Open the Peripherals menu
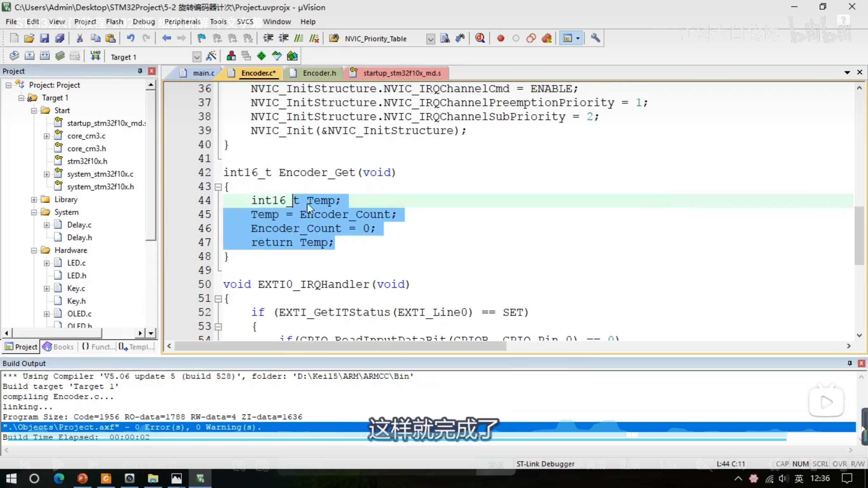868x488 pixels. click(182, 22)
